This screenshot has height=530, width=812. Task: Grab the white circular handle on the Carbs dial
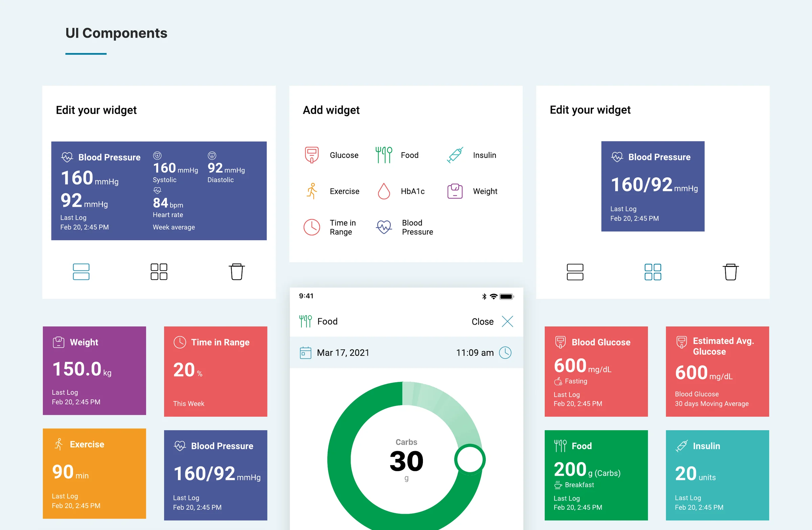(470, 459)
